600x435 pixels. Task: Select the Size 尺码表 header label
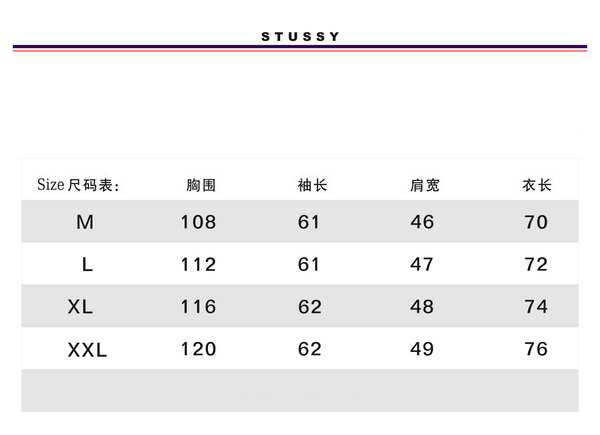[78, 185]
